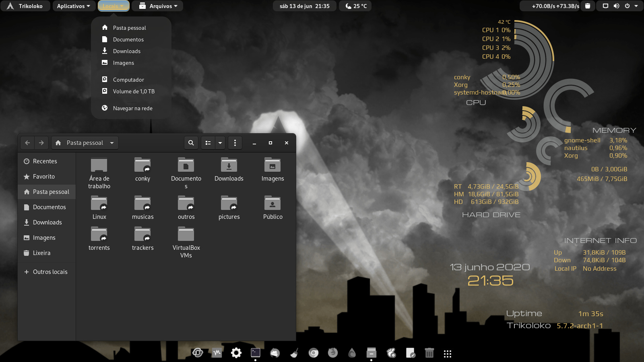Click the volume icon in top bar
This screenshot has width=644, height=362.
pos(616,6)
